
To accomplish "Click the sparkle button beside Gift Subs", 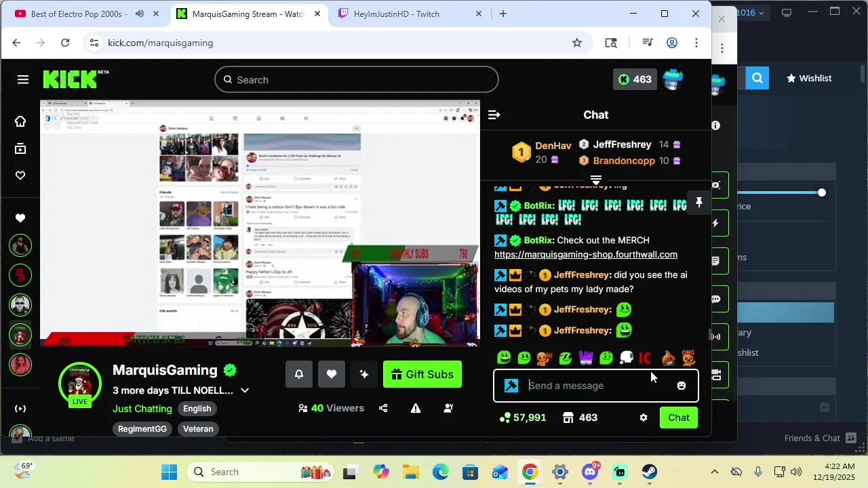I will pyautogui.click(x=364, y=374).
